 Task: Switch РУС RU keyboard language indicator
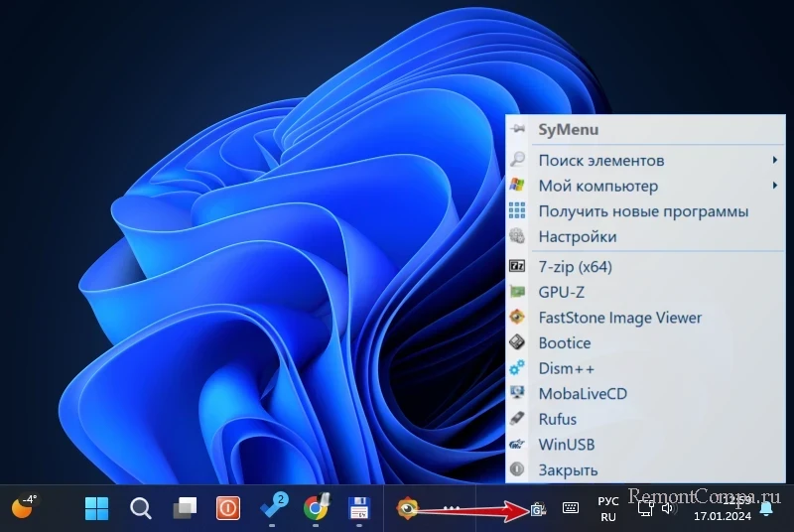607,509
